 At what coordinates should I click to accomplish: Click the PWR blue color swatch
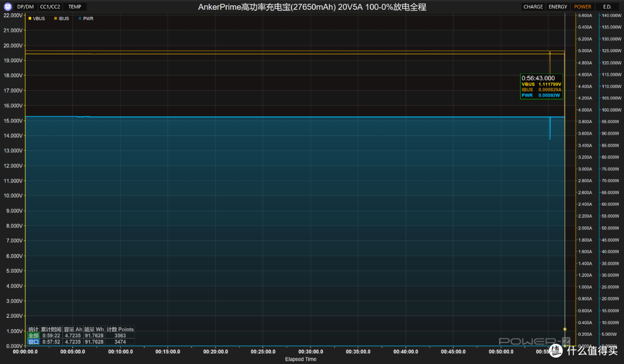(x=80, y=18)
